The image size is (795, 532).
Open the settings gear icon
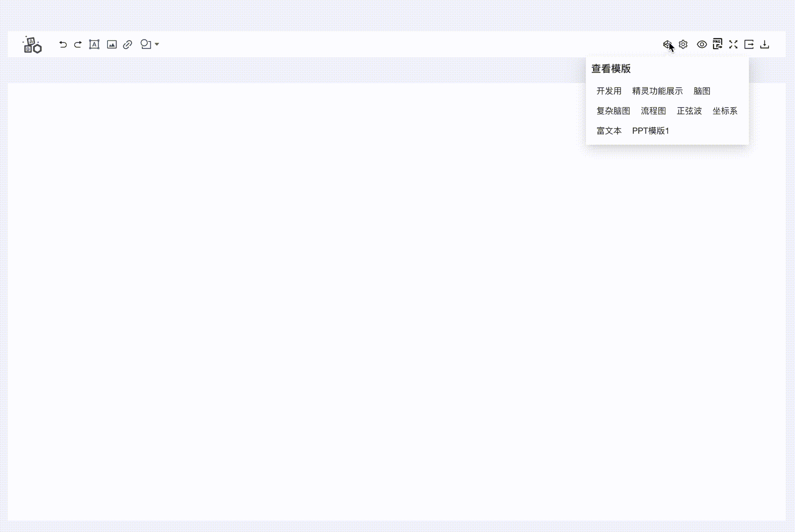683,44
